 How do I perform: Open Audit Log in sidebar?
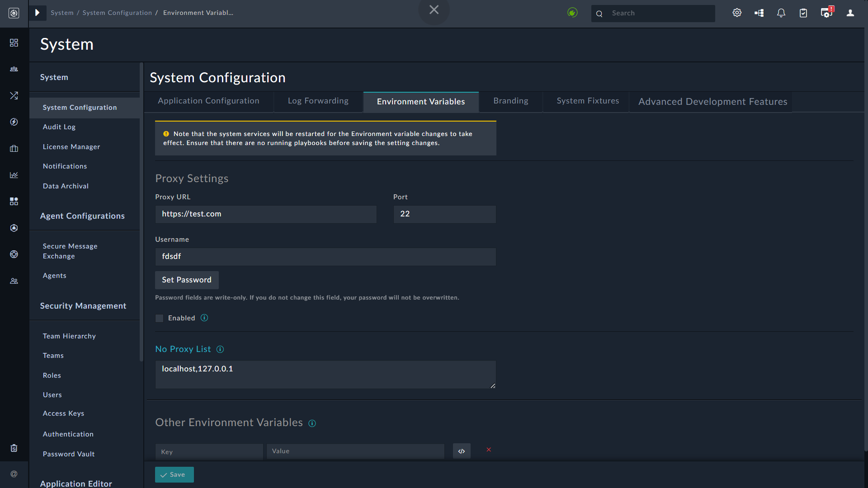pos(59,127)
